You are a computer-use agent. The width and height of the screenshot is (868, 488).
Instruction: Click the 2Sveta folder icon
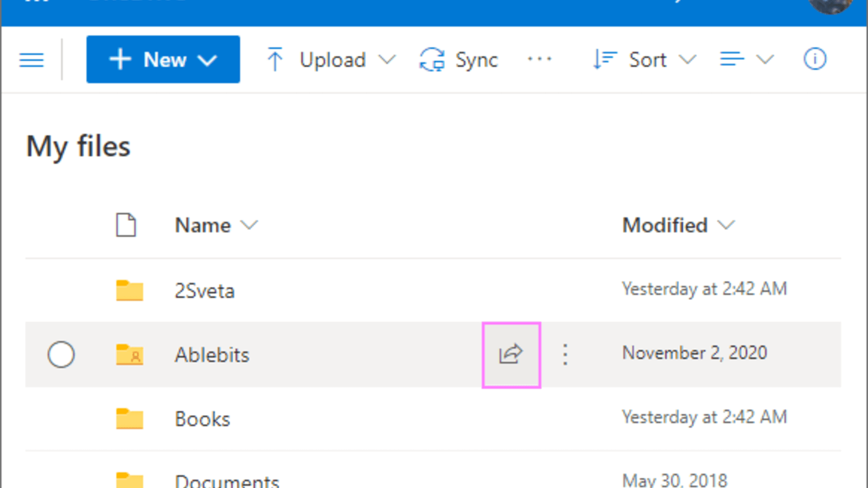click(130, 291)
